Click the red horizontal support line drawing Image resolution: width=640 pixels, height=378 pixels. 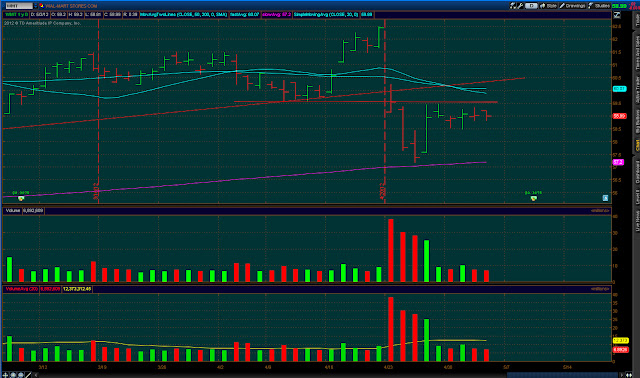pos(365,102)
